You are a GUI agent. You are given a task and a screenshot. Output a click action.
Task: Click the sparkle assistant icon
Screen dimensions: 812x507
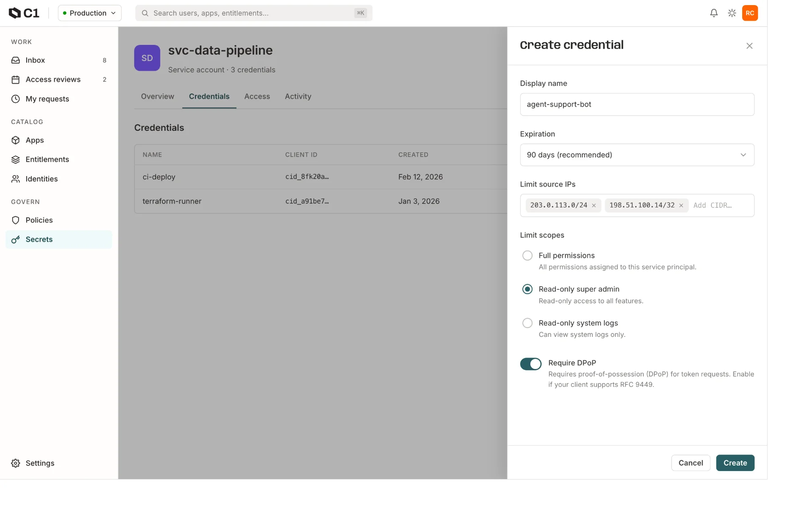pos(732,13)
